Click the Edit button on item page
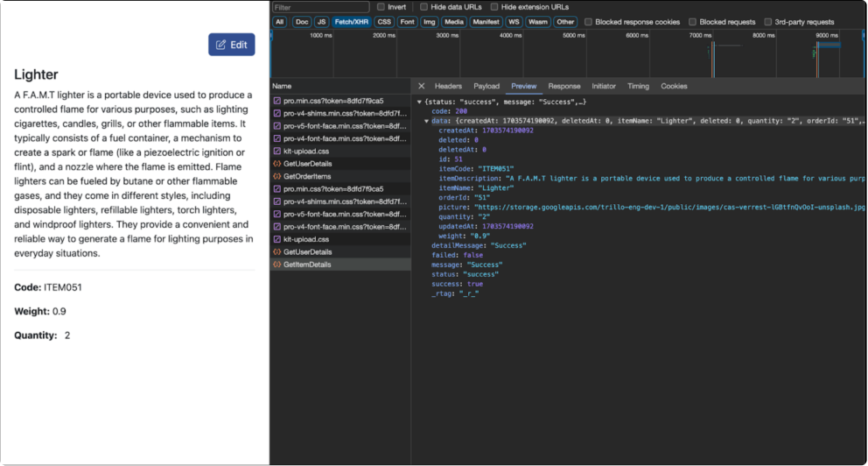Screen dimensions: 868x466 point(231,45)
